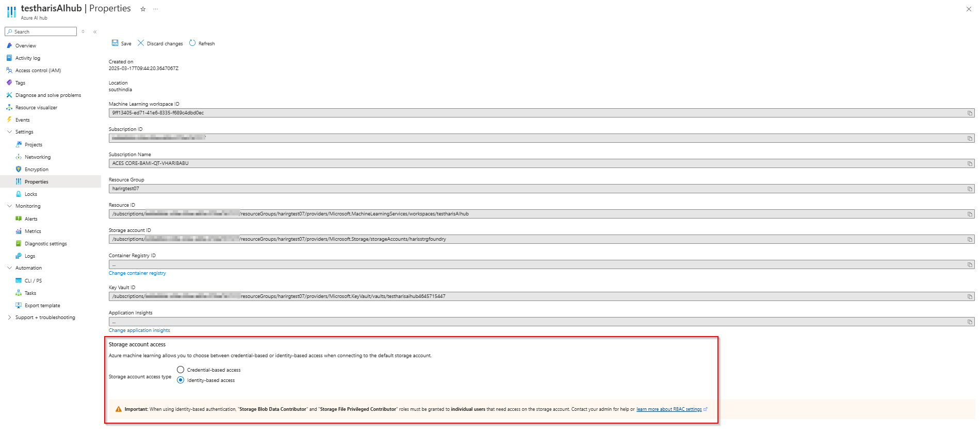Click the Save button label
Viewport: 980px width, 434px height.
(x=126, y=44)
